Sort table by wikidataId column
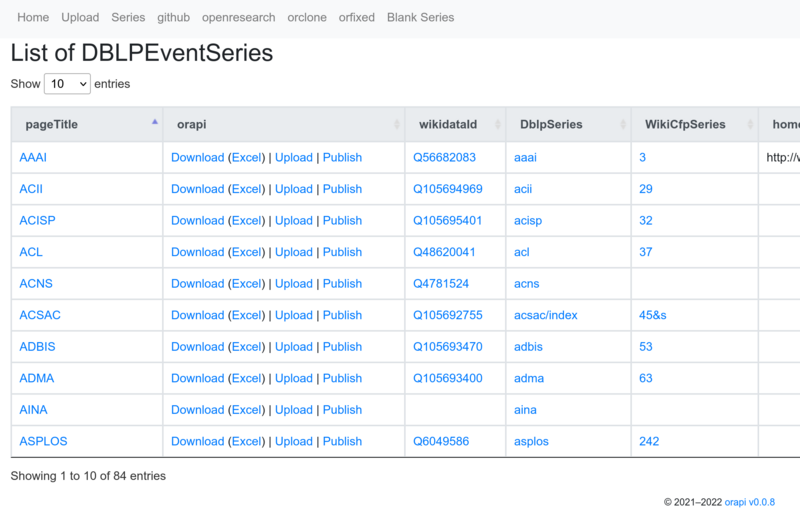Screen dimensions: 800x522 pyautogui.click(x=455, y=125)
